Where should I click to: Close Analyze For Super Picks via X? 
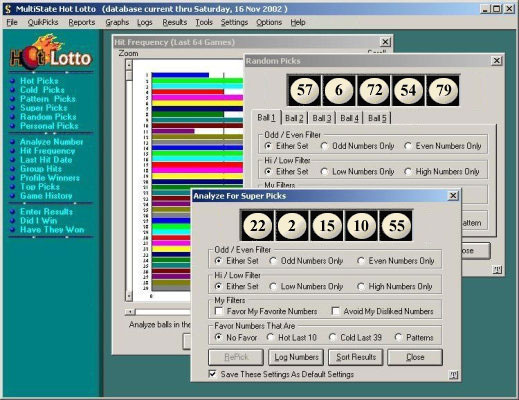click(x=453, y=196)
